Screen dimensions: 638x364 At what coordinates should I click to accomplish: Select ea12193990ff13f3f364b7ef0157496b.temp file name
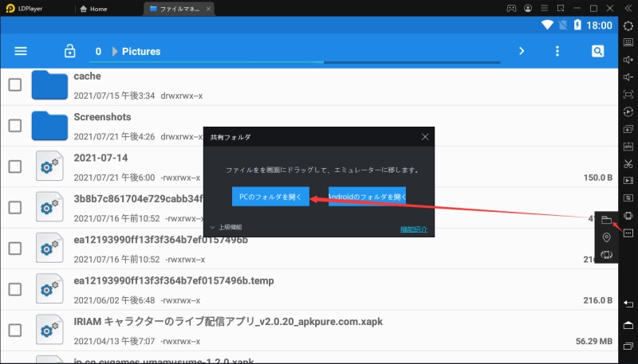[174, 280]
